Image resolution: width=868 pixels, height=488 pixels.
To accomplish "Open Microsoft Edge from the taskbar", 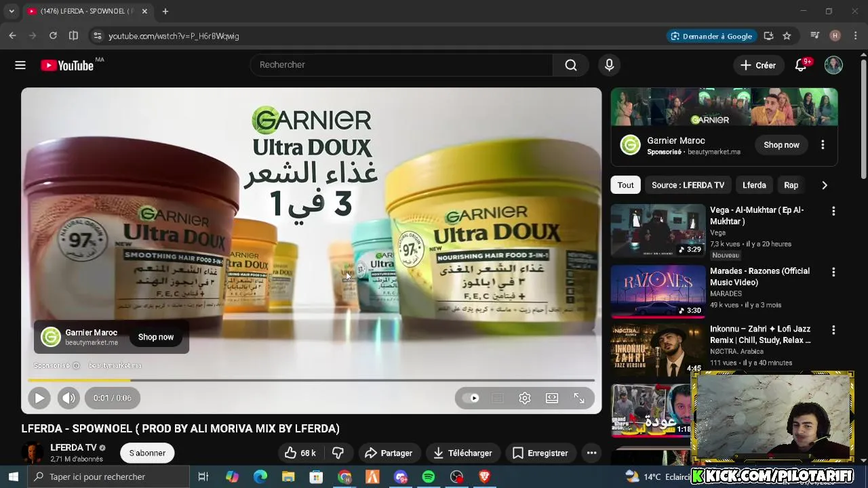I will tap(260, 476).
